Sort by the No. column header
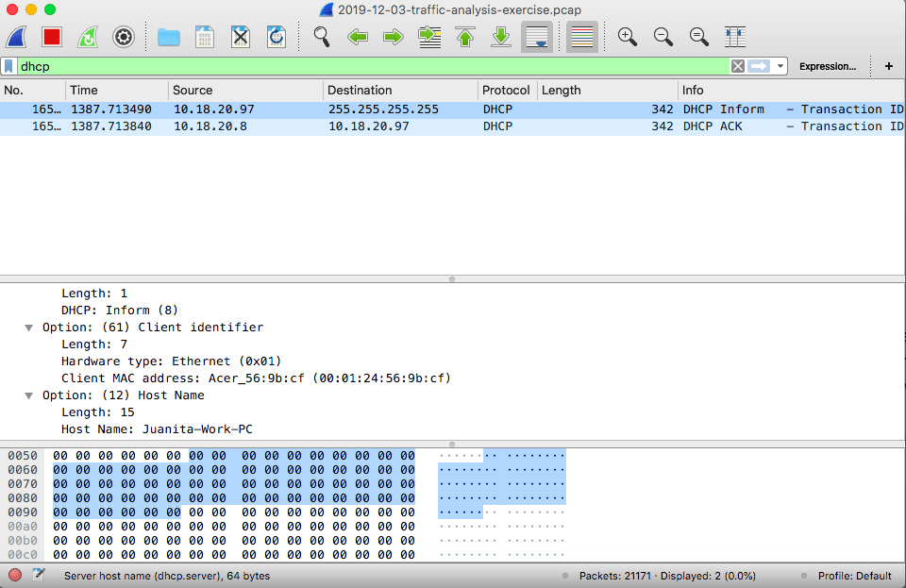The image size is (906, 588). pyautogui.click(x=33, y=90)
